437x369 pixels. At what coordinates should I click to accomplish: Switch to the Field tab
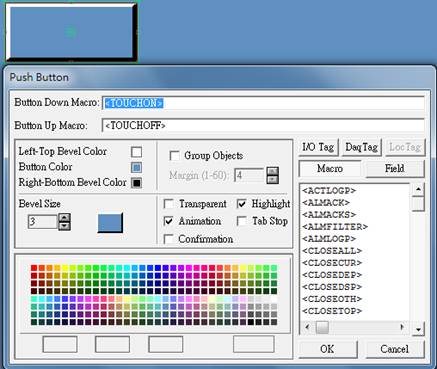pyautogui.click(x=395, y=169)
